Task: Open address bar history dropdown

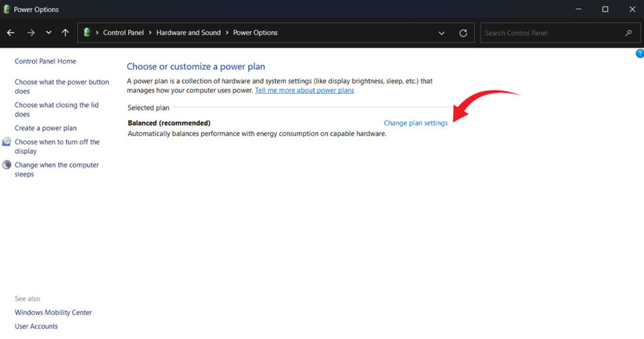Action: click(x=442, y=33)
